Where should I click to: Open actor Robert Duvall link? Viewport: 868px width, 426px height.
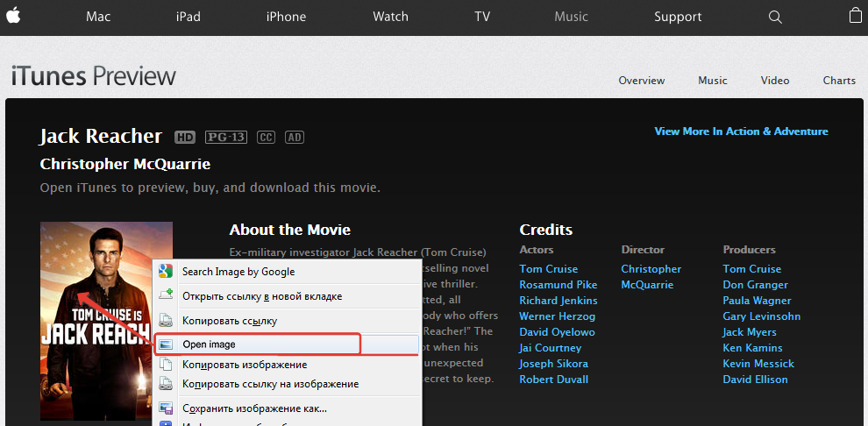(x=553, y=380)
